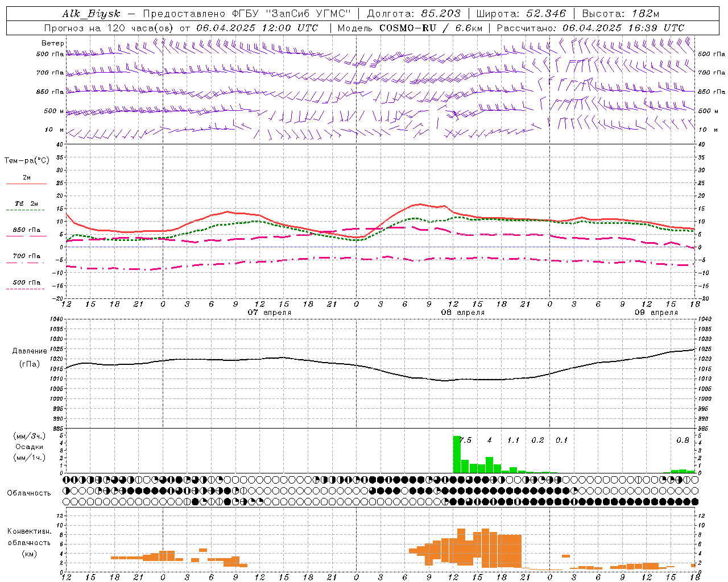This screenshot has width=728, height=582.
Task: Click the Конвективн. convective cloud label
Action: click(29, 531)
